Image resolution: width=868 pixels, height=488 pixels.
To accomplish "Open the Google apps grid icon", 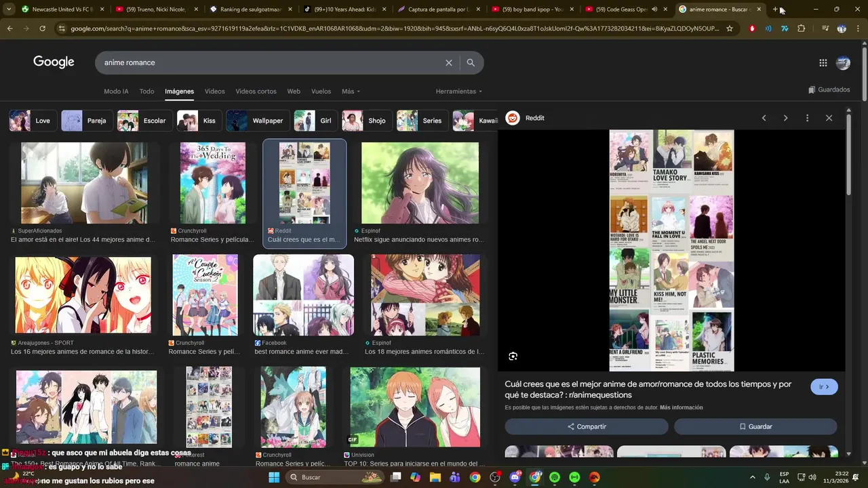I will point(823,62).
